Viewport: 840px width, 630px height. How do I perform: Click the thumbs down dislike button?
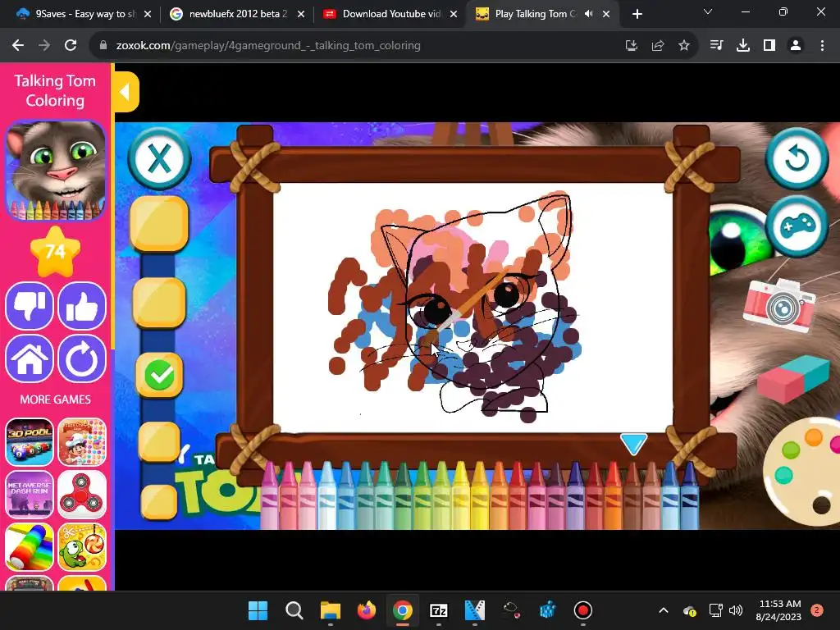click(x=30, y=306)
